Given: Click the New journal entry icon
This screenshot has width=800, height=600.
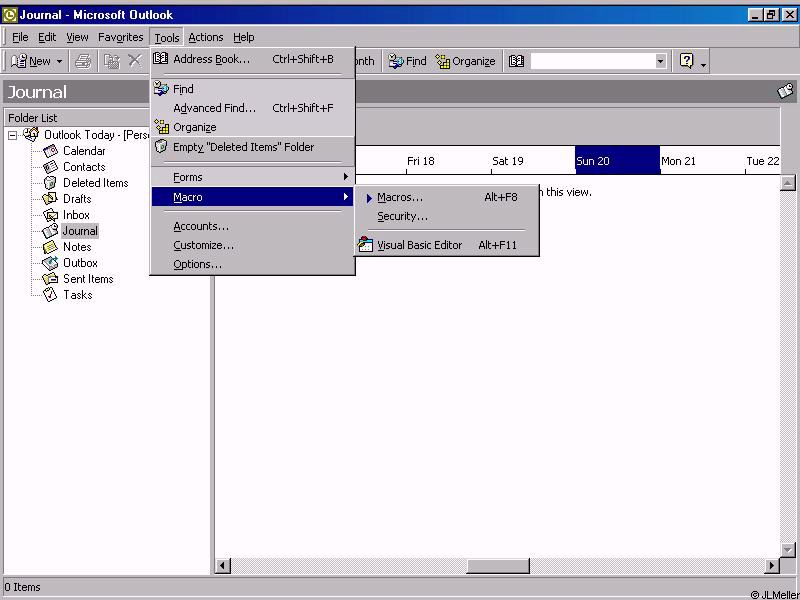Looking at the screenshot, I should tap(18, 61).
